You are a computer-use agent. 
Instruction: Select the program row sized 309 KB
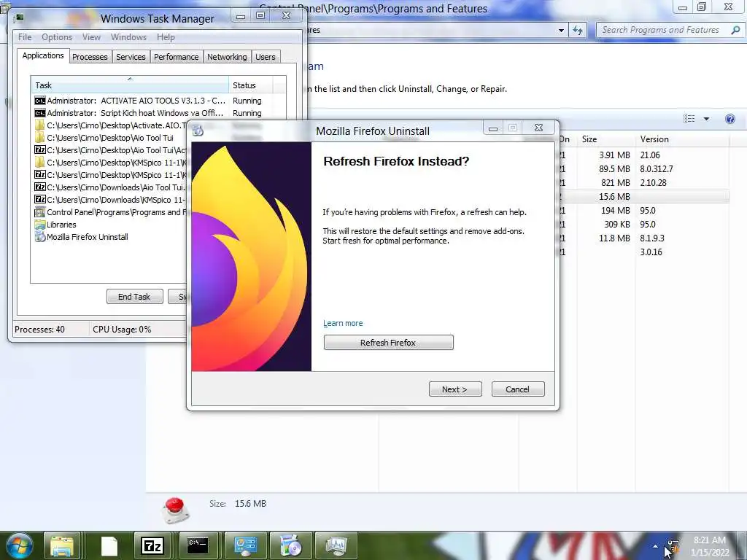point(643,225)
